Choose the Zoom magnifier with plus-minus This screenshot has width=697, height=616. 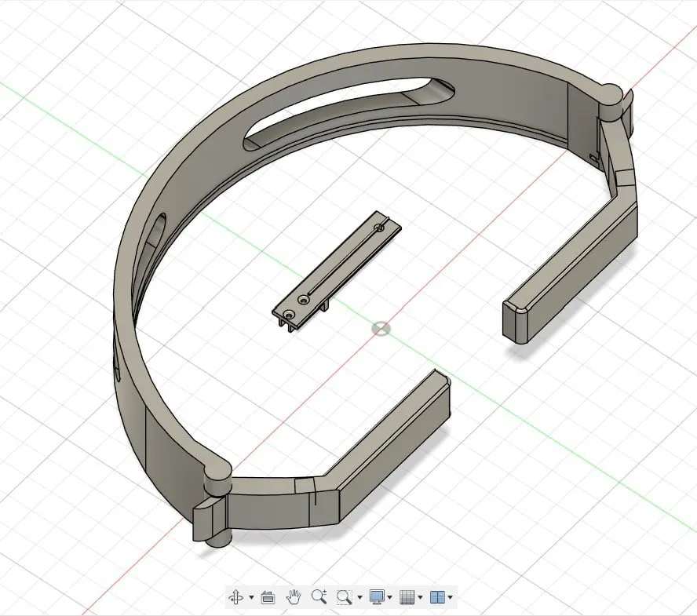(x=319, y=597)
